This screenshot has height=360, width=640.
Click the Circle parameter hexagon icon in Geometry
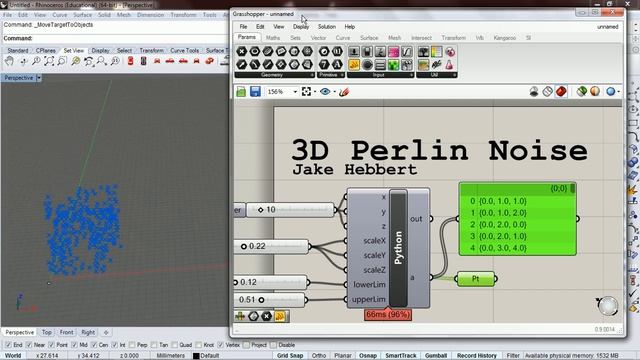click(x=255, y=51)
